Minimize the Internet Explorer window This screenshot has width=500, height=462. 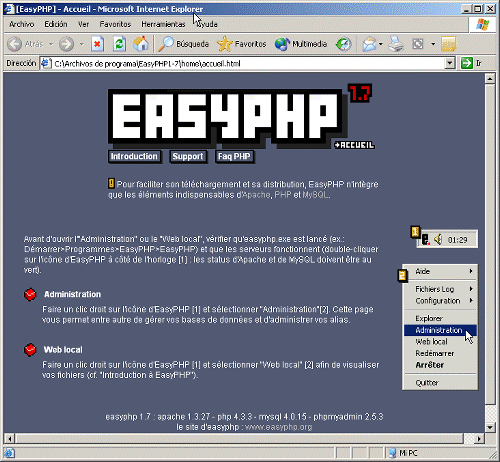(467, 9)
